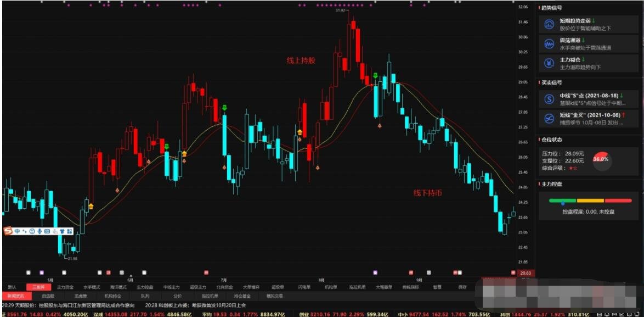Click the short-term trend weakening icon
Image resolution: width=644 pixels, height=317 pixels.
[549, 24]
